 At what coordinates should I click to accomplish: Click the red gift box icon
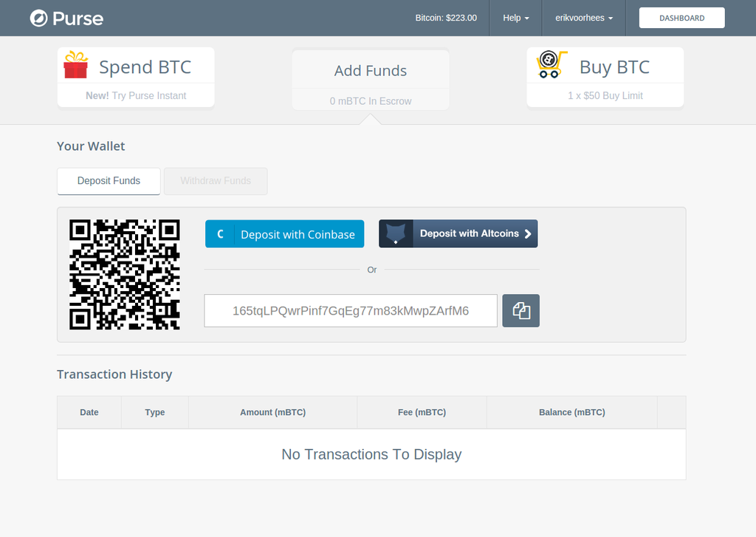(x=76, y=65)
